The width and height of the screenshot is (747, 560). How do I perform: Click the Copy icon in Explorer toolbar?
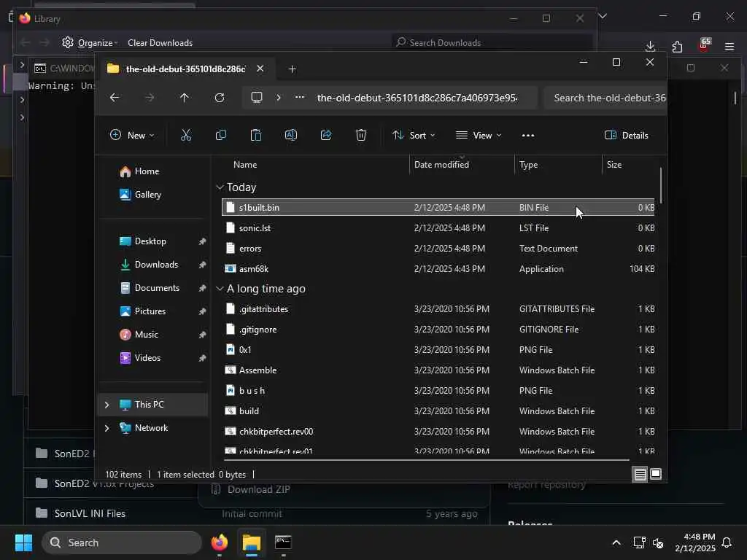point(221,135)
